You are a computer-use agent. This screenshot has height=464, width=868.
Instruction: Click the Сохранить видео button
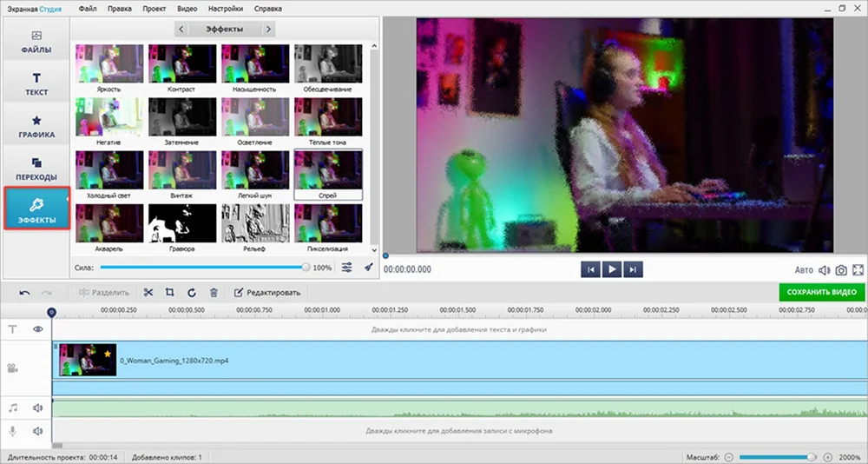coord(821,293)
